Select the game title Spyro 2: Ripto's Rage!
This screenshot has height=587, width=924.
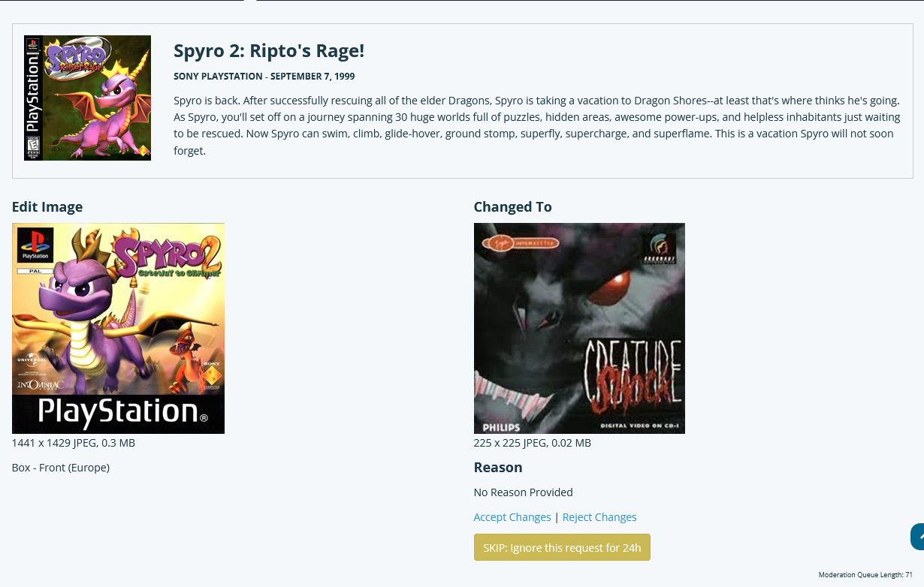pos(269,51)
